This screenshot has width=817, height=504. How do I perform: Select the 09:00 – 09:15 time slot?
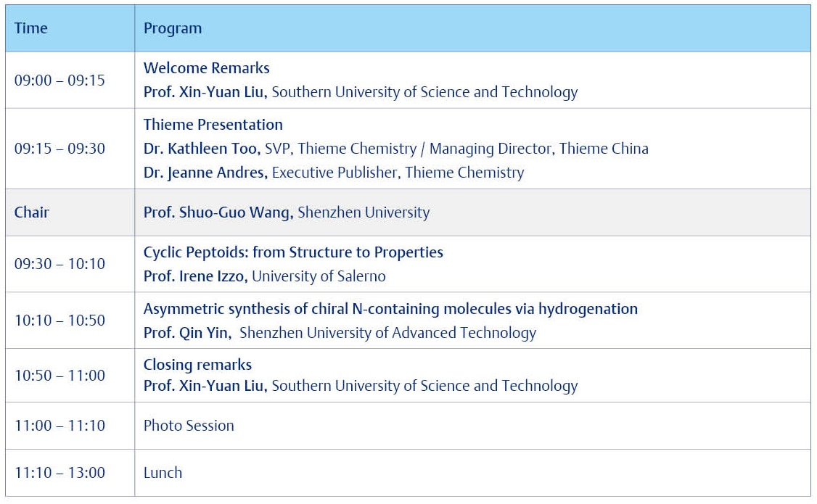(59, 80)
